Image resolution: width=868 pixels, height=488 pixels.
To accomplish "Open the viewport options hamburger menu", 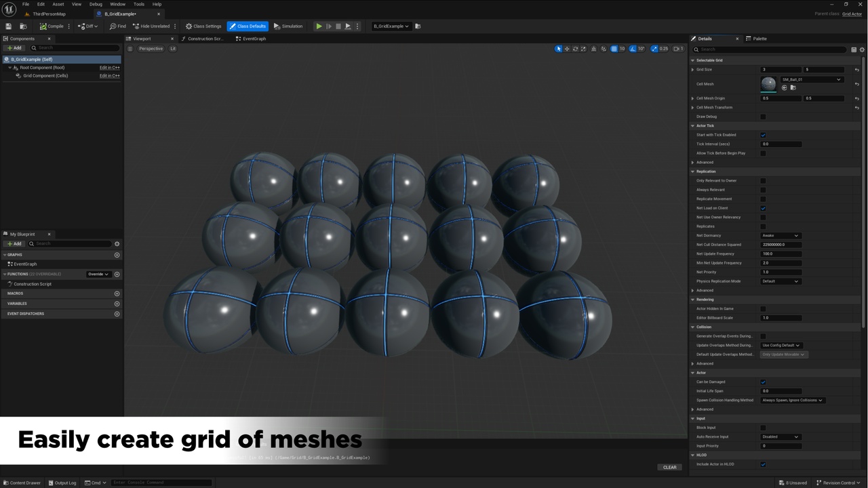I will [130, 49].
